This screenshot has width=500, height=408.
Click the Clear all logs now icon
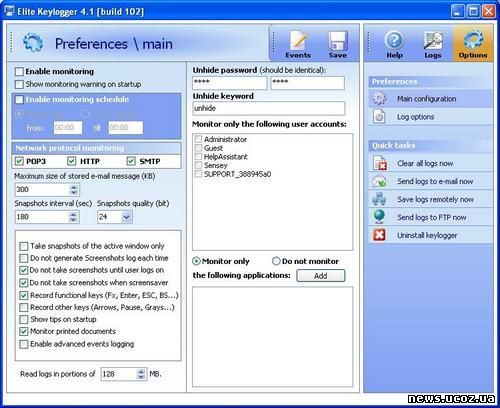pos(380,163)
